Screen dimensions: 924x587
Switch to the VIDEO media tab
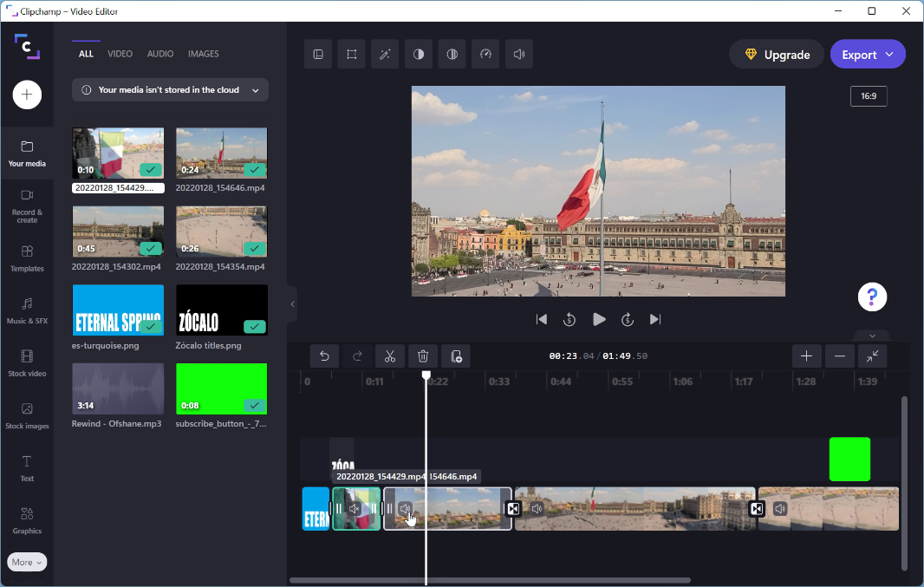[x=120, y=54]
